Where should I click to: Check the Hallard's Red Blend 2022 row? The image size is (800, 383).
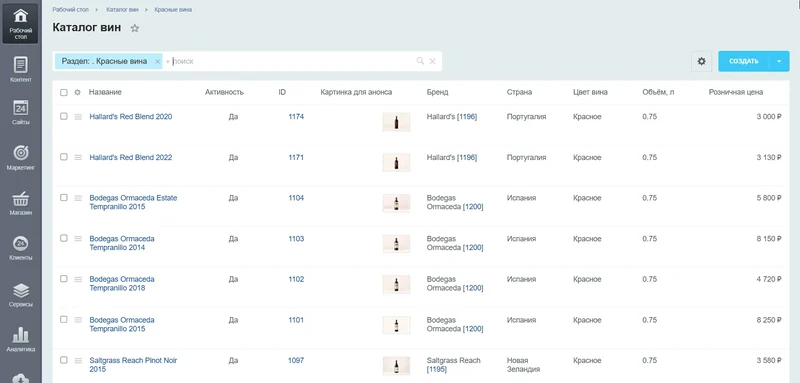point(64,157)
